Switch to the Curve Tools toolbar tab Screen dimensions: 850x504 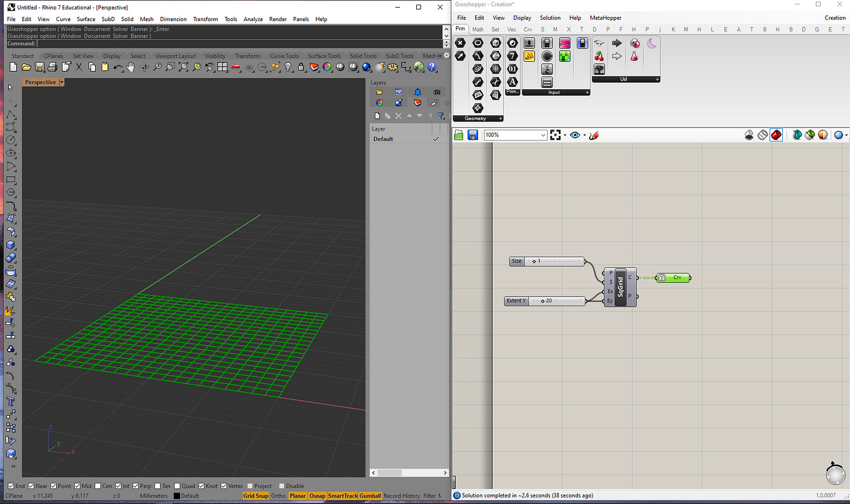click(x=284, y=56)
